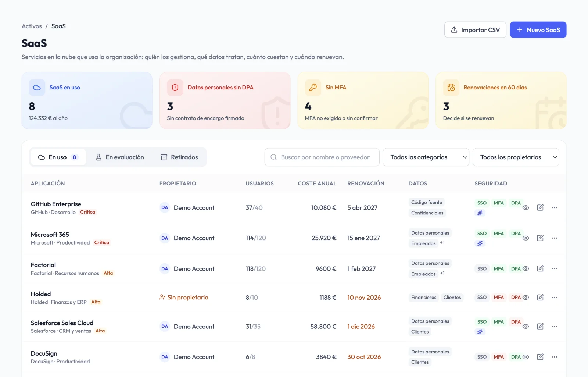Open the three-dot menu for Microsoft 365
588x377 pixels.
tap(554, 238)
